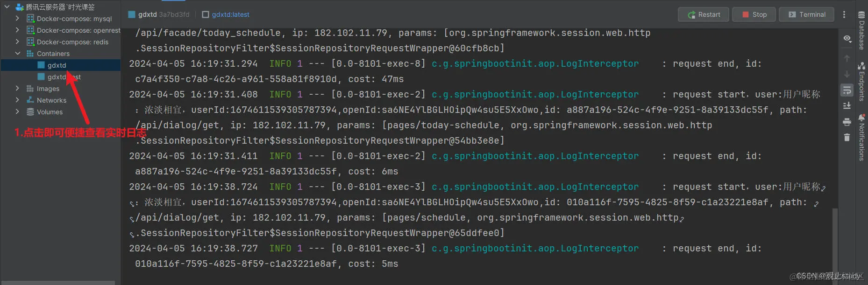
Task: Expand the Images node
Action: [x=17, y=88]
